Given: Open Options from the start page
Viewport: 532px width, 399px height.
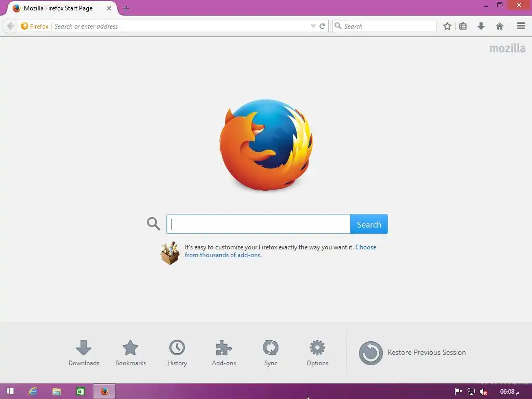Looking at the screenshot, I should point(317,353).
